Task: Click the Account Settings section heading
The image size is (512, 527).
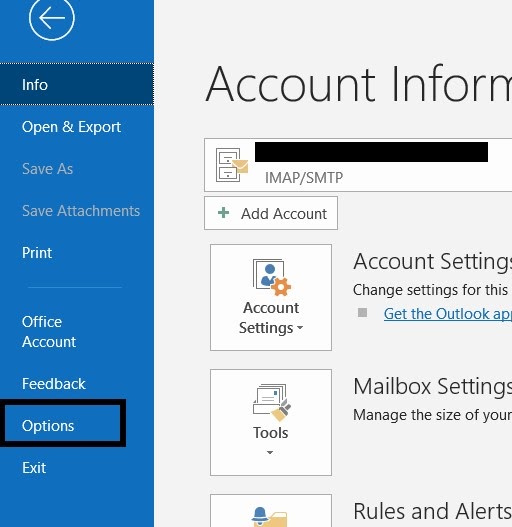Action: pyautogui.click(x=433, y=261)
